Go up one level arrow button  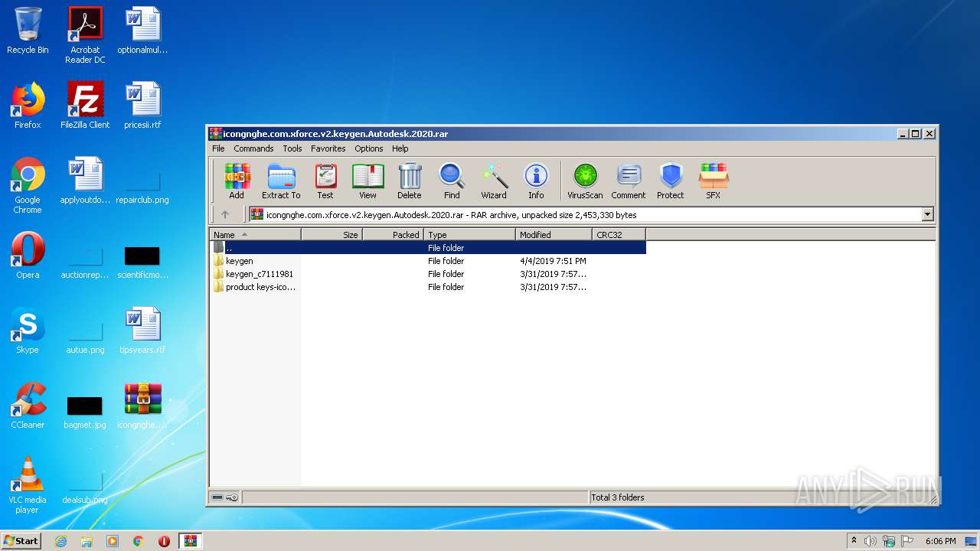225,215
